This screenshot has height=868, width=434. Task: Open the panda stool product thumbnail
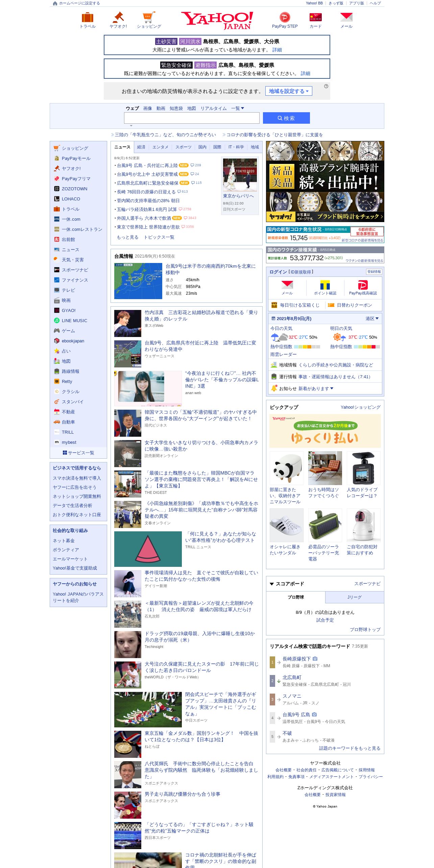coord(287,468)
